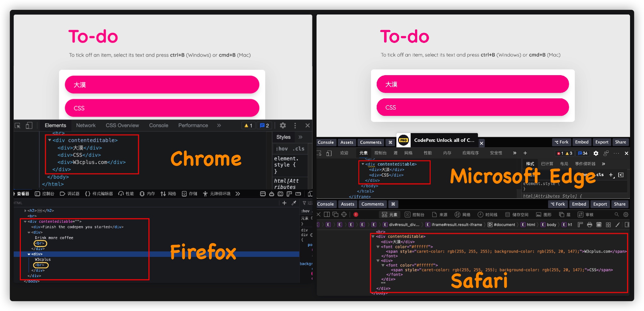Click the 大漠 to-do item in Chrome page
Viewport: 644px width, 311px height.
point(162,85)
